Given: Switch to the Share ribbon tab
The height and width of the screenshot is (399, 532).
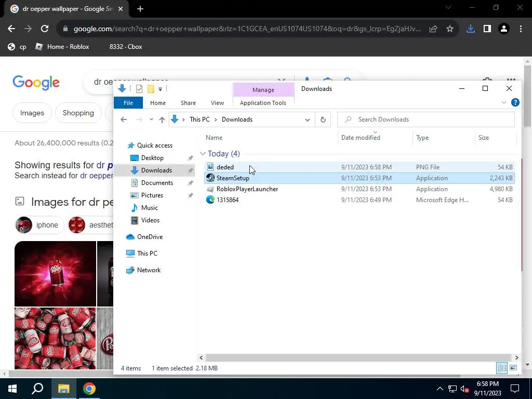Looking at the screenshot, I should click(x=188, y=103).
